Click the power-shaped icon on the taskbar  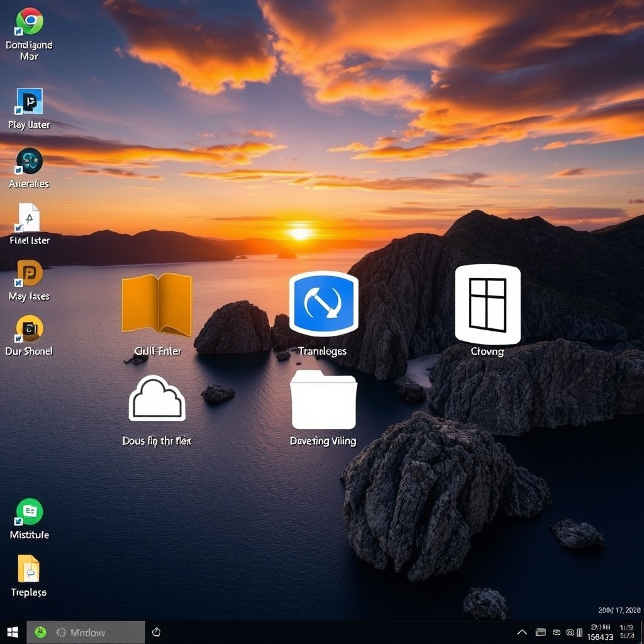click(x=157, y=632)
